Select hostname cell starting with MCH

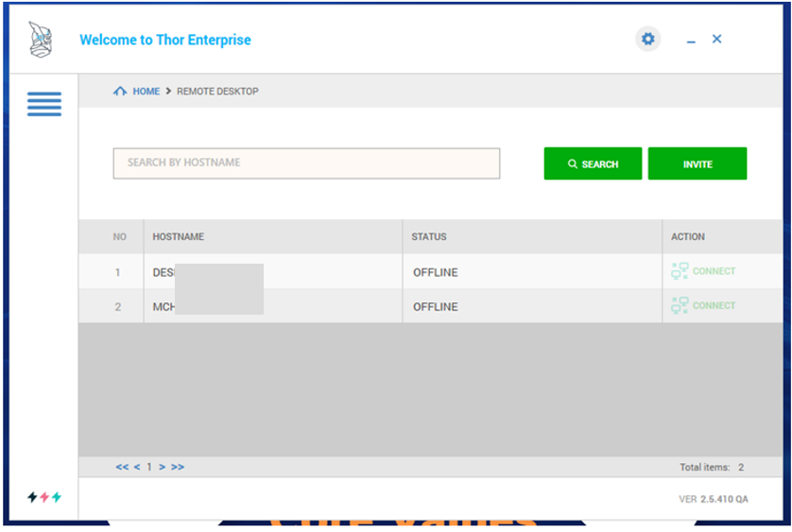point(273,306)
